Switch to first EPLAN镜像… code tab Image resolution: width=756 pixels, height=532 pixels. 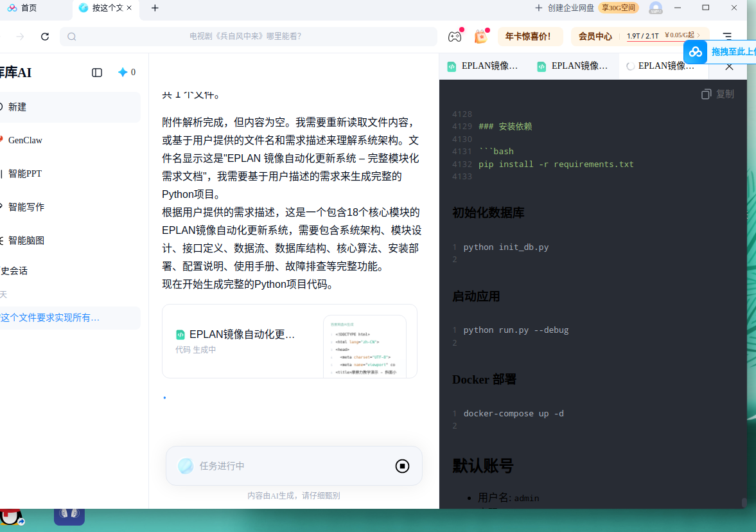tap(482, 66)
